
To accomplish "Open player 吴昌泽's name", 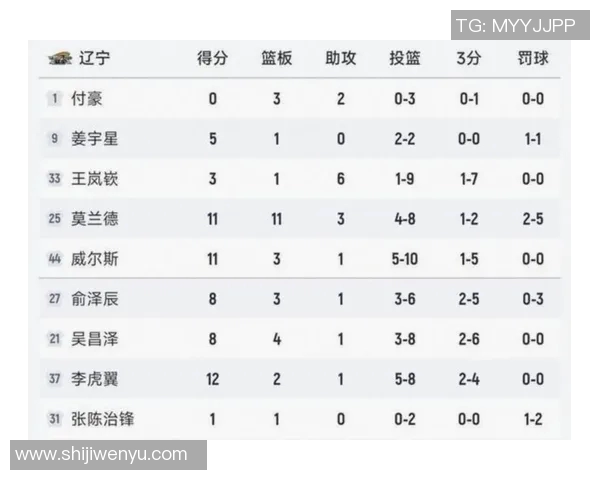I will coord(95,338).
